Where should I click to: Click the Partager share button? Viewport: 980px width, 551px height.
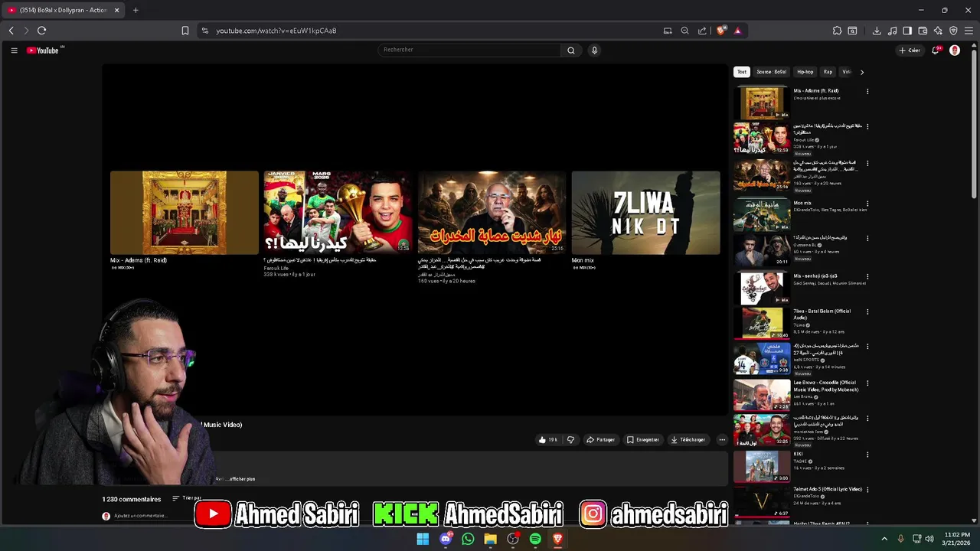(600, 440)
